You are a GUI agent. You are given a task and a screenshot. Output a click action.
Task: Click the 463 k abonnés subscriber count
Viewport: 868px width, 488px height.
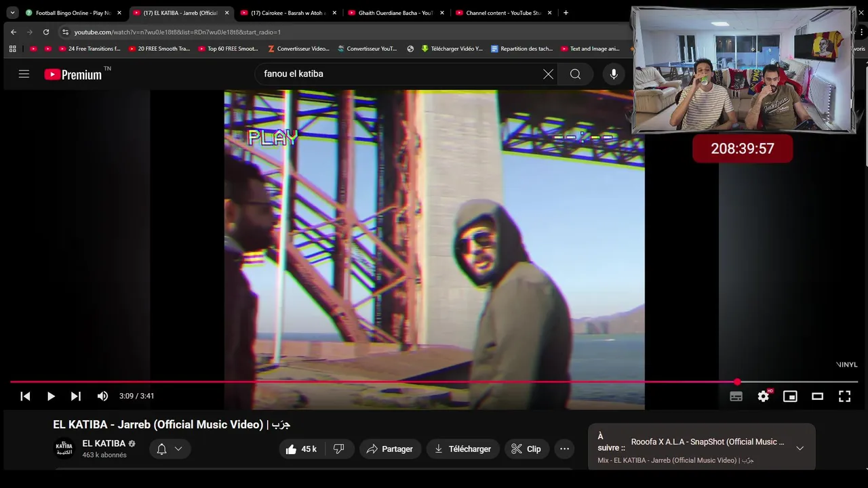[x=104, y=455]
